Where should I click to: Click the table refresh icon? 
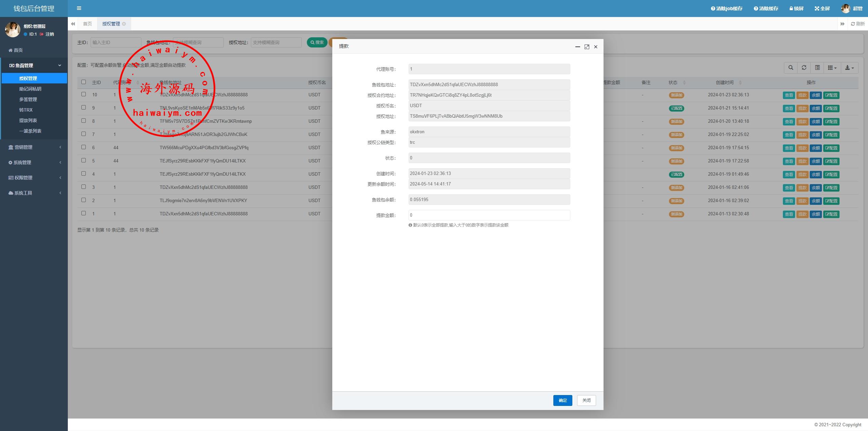(804, 68)
